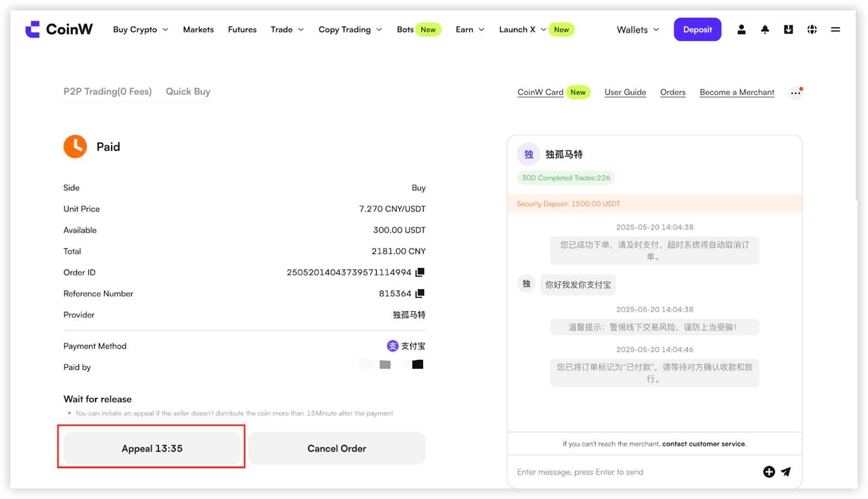868x499 pixels.
Task: Click the Provider name value 独孤马特
Action: 409,315
